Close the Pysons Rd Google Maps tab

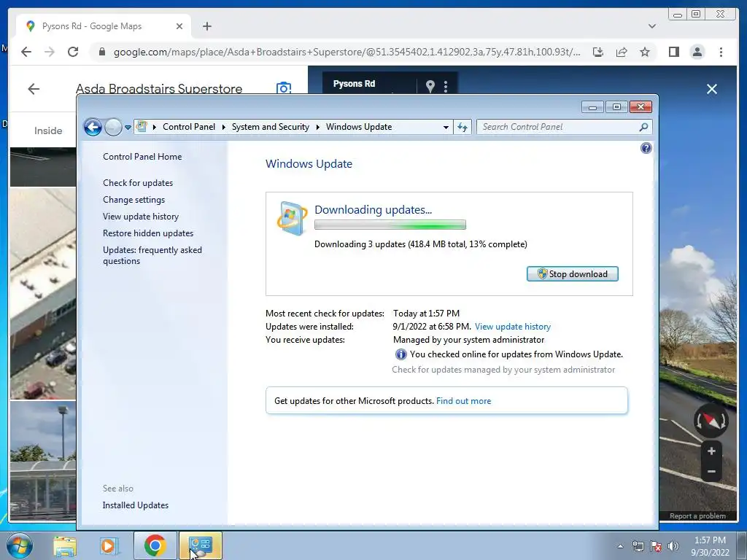(x=179, y=26)
